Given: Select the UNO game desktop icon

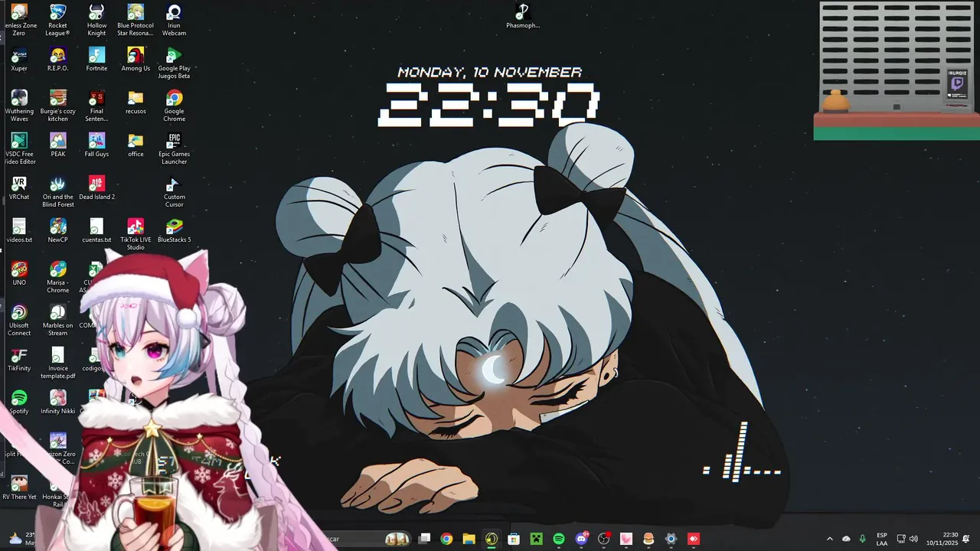Looking at the screenshot, I should point(19,273).
